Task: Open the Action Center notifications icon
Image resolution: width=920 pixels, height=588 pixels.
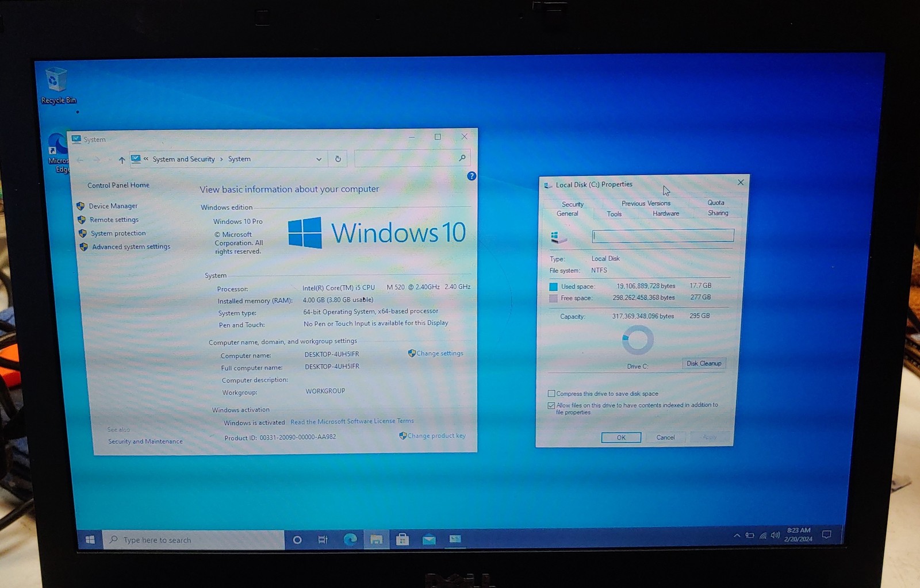Action: 826,535
